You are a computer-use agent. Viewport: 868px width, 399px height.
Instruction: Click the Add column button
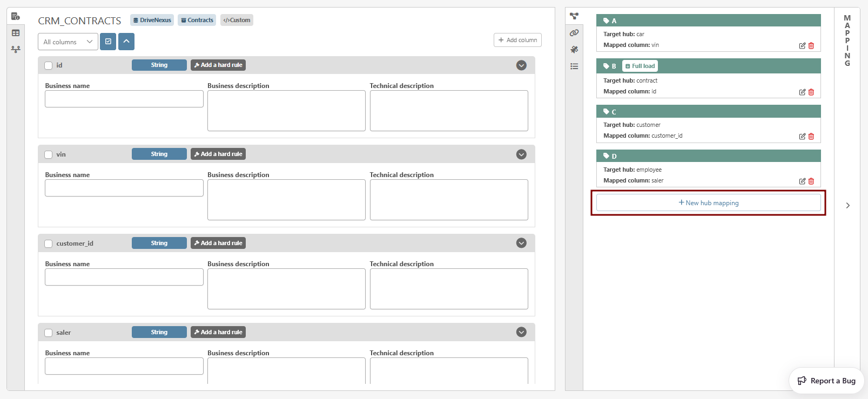(517, 40)
